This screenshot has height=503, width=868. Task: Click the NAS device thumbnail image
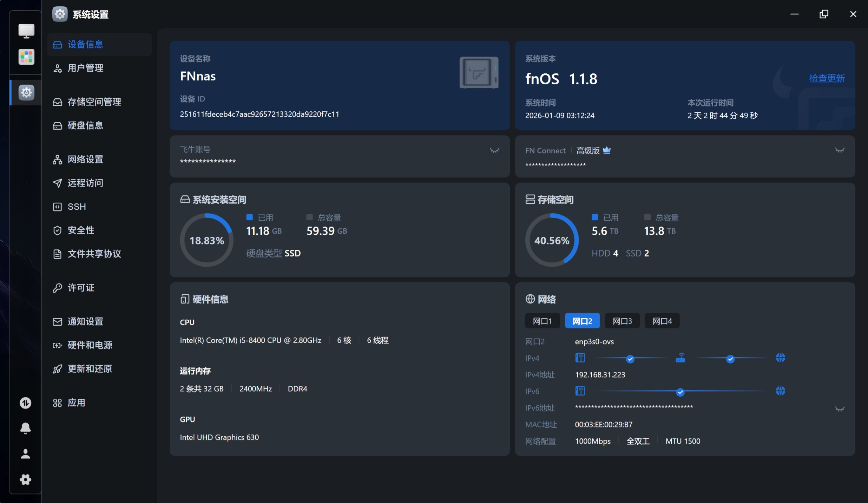[x=479, y=73]
